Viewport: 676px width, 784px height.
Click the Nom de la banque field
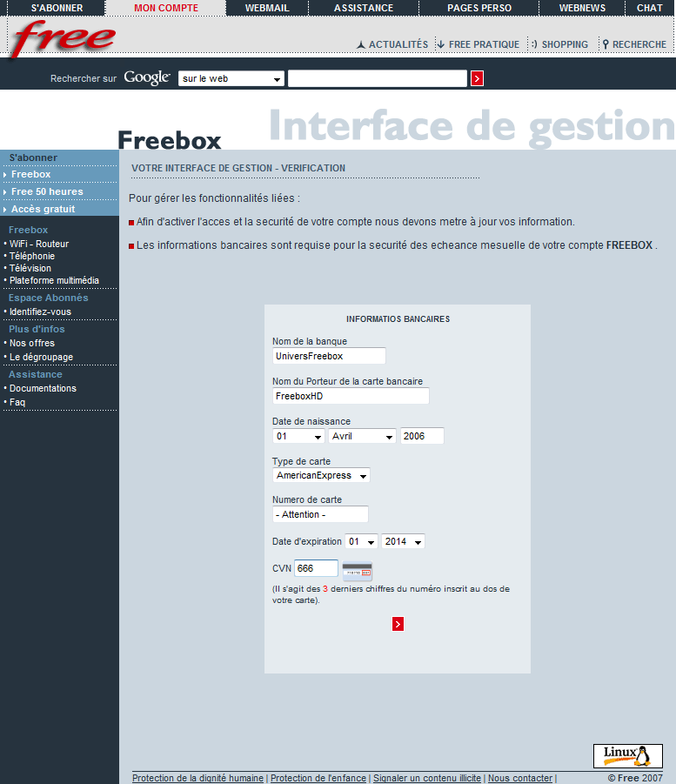(329, 356)
